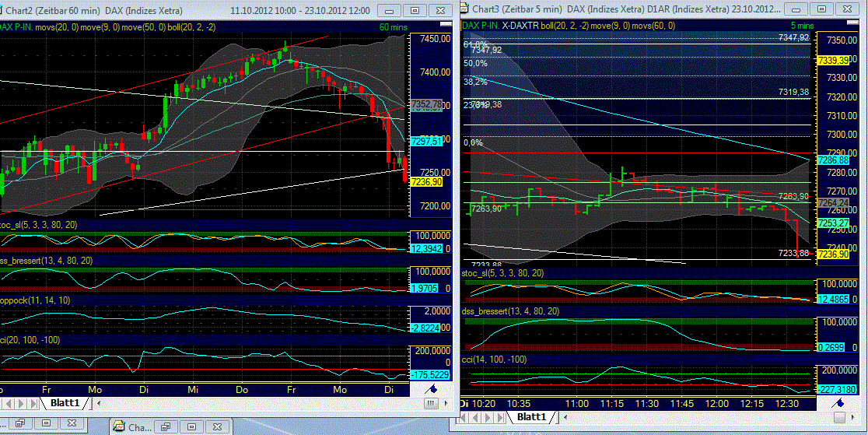Close the minimized Cha... window
Screen dimensions: 868x435
217,426
